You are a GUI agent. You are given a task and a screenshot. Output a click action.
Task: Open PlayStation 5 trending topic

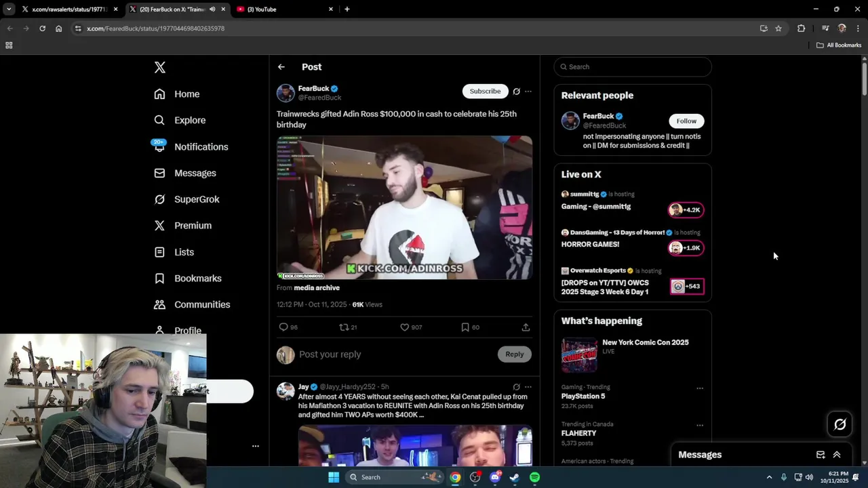point(583,396)
